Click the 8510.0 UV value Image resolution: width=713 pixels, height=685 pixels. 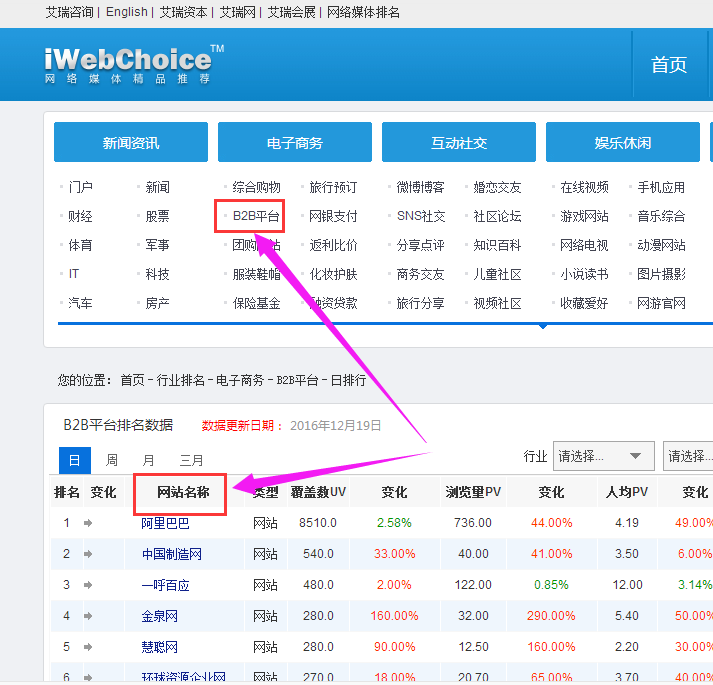tap(318, 523)
